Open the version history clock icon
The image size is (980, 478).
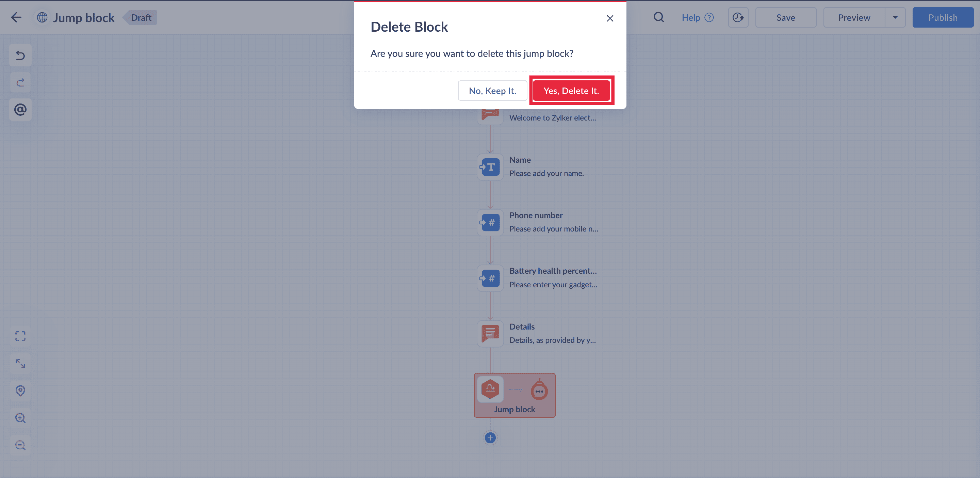click(738, 17)
